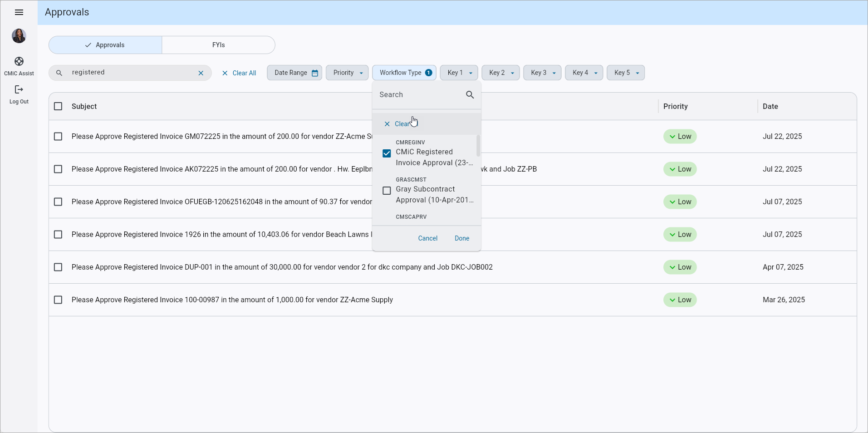
Task: Click the magnifier icon in the main search box
Action: [59, 73]
